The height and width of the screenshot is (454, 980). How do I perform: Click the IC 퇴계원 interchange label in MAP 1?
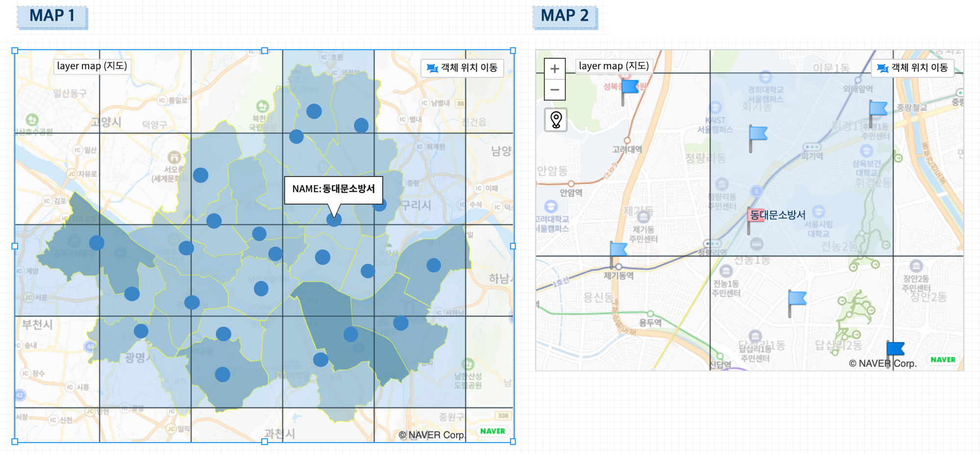pos(430,147)
